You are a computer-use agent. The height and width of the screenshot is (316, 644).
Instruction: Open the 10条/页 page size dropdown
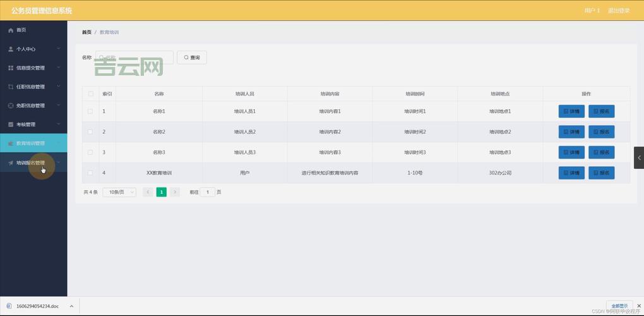(119, 192)
